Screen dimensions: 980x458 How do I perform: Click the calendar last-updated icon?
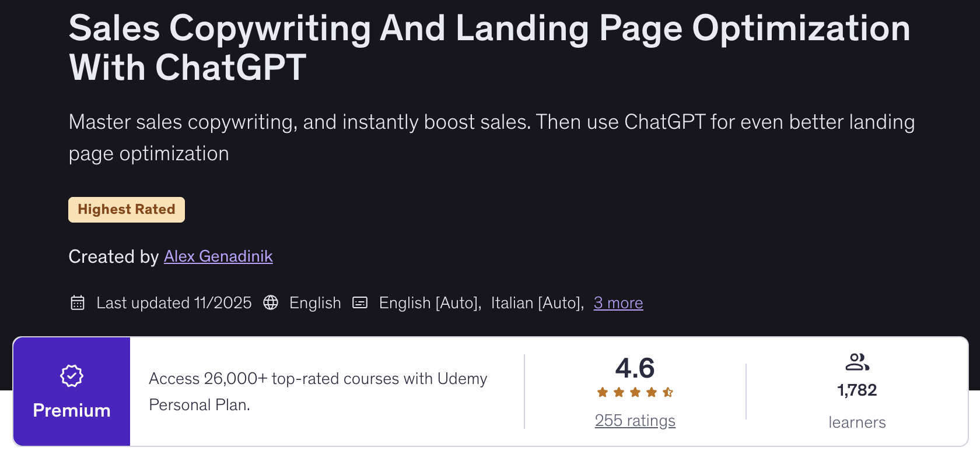[x=78, y=303]
